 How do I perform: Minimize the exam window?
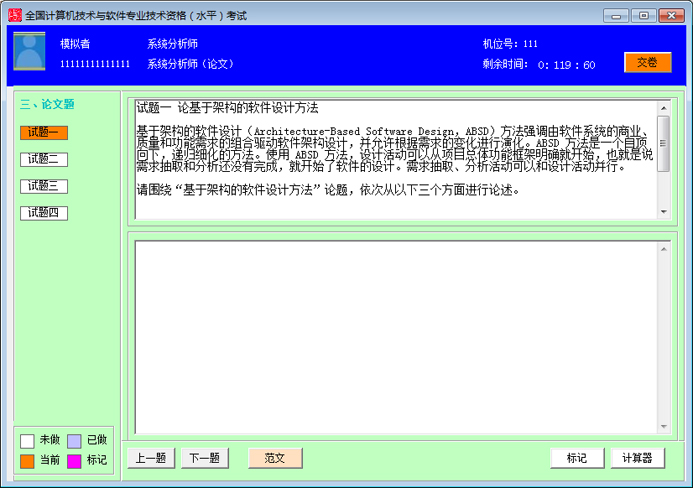(619, 15)
